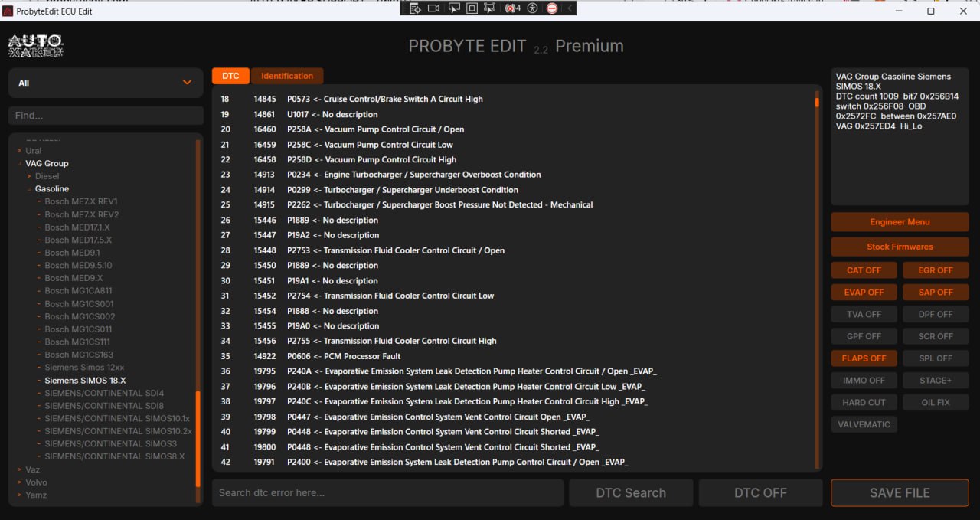Screen dimensions: 980x520
Task: Click the DTC OFF button
Action: (760, 493)
